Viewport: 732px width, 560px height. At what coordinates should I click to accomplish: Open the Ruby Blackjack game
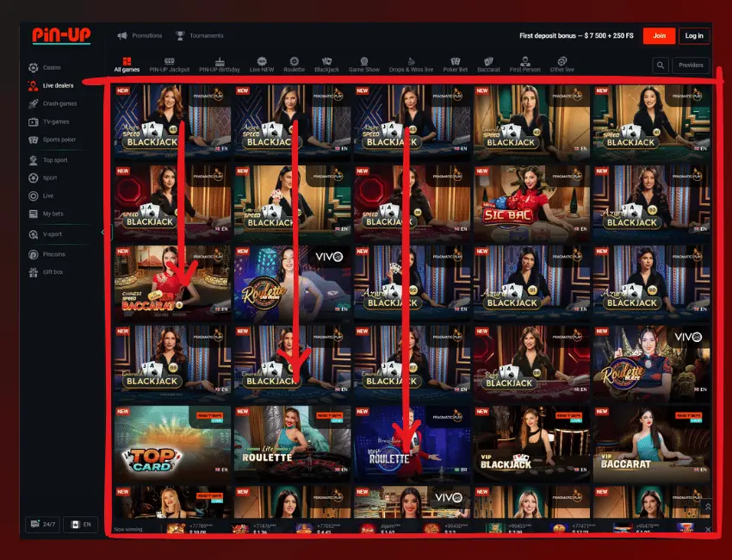(531, 364)
